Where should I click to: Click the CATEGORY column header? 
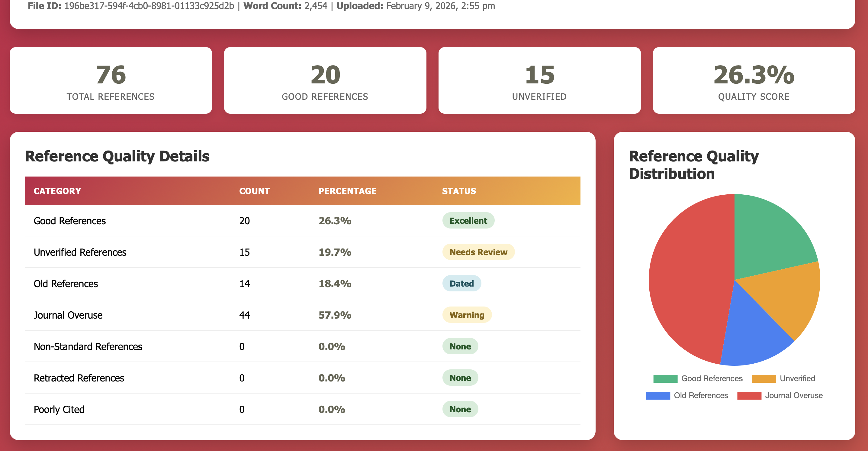pos(57,191)
